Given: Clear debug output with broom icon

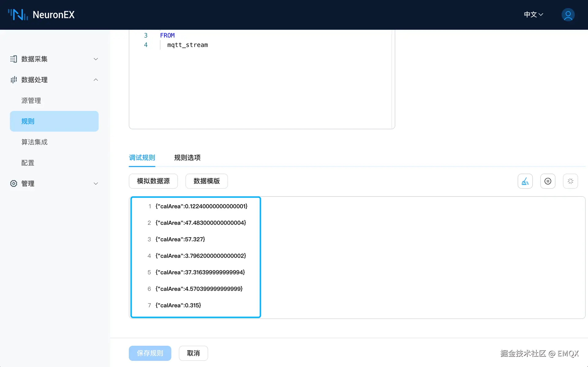Looking at the screenshot, I should (x=525, y=181).
